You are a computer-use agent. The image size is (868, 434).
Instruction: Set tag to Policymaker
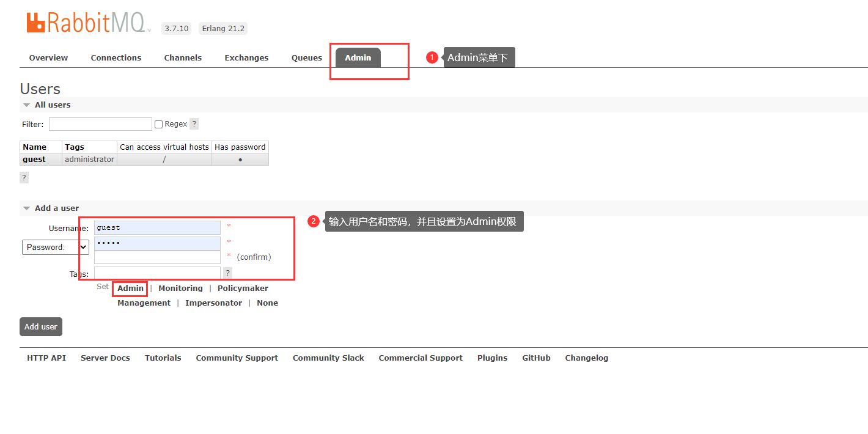(243, 289)
